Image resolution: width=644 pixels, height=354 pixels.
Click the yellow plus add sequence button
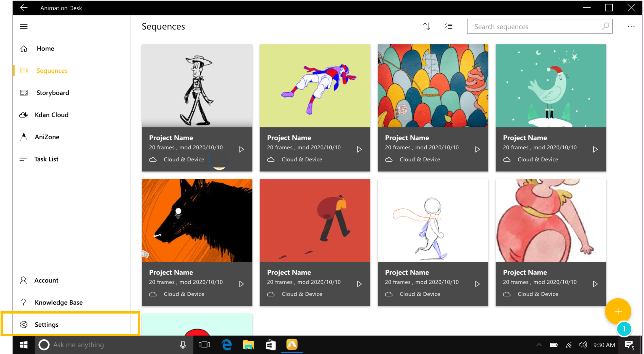point(618,311)
